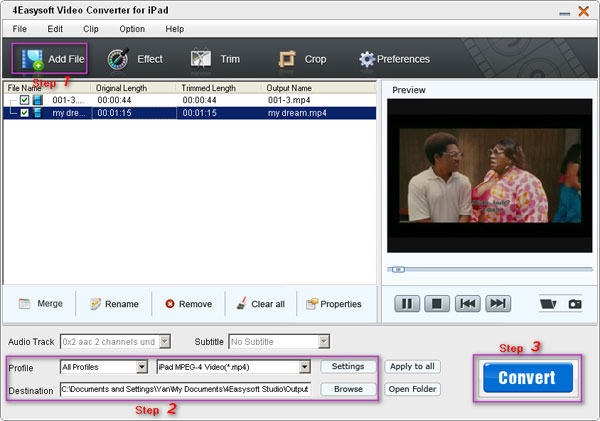Click the Merge icon
The image size is (600, 421).
pyautogui.click(x=24, y=304)
